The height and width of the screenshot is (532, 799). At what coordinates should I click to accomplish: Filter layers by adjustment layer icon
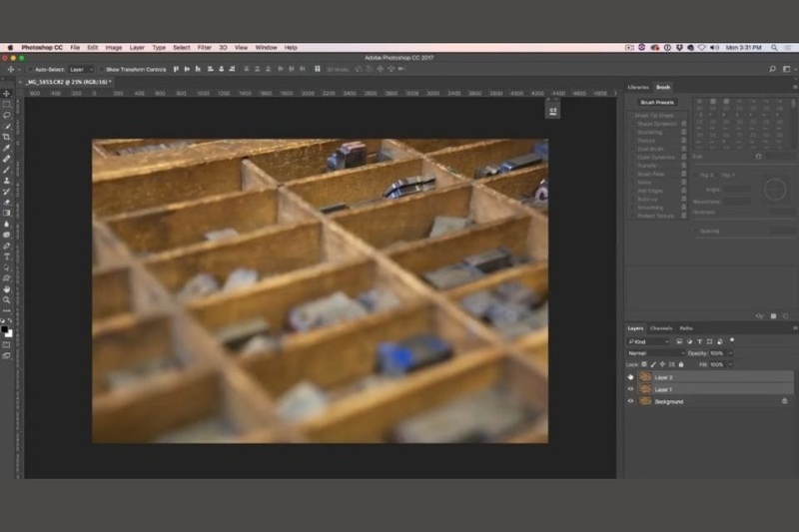689,341
